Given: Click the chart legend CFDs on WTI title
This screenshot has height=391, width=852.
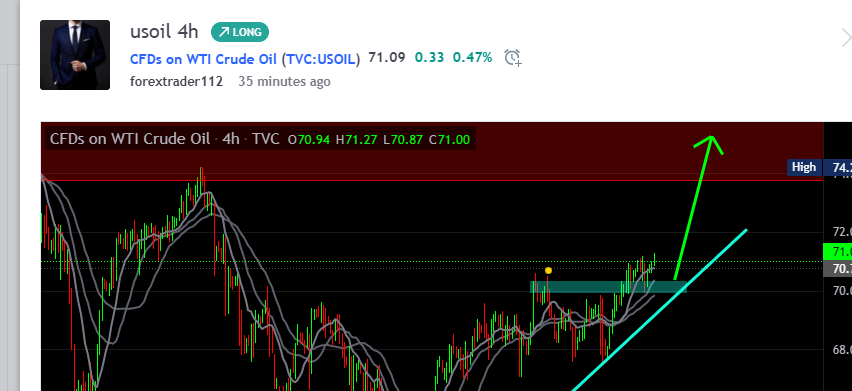Looking at the screenshot, I should coord(129,139).
